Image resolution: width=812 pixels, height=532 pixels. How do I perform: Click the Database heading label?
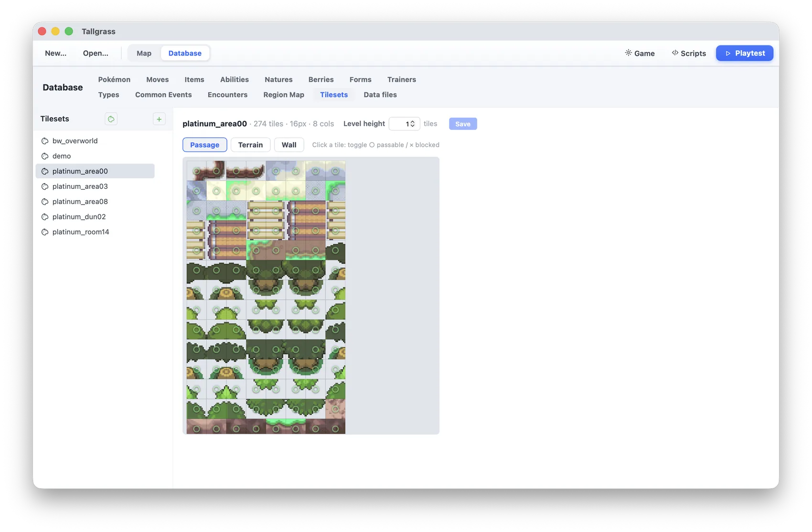pyautogui.click(x=63, y=87)
